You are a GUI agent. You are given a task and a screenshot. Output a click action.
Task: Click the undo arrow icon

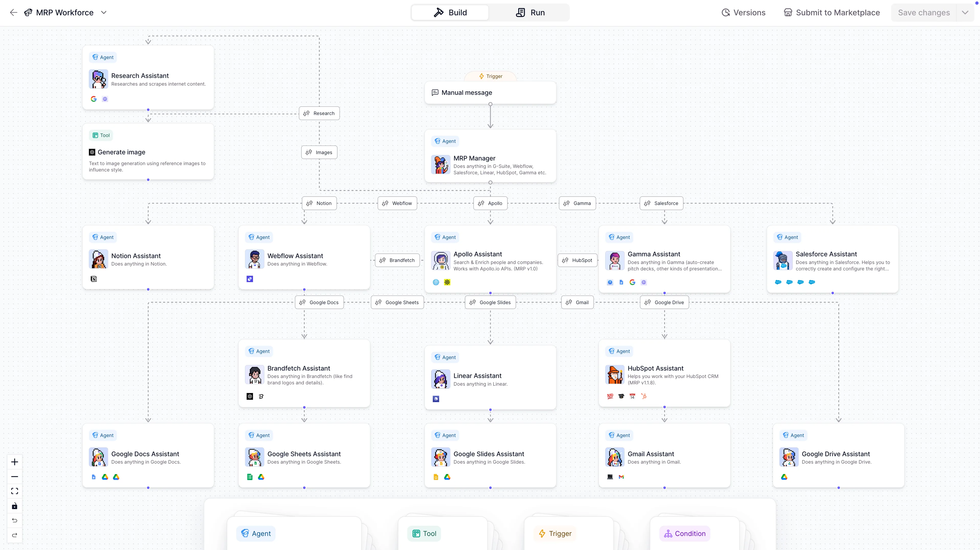pos(15,520)
